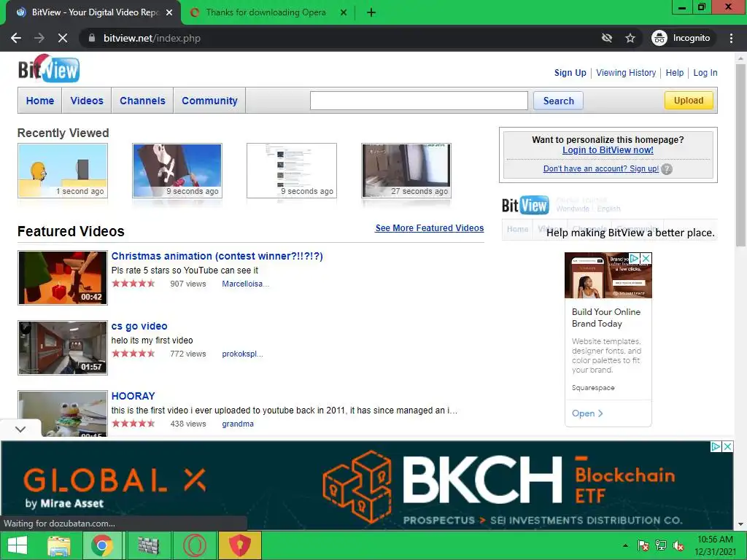
Task: Open the red shield taskbar app
Action: (240, 545)
